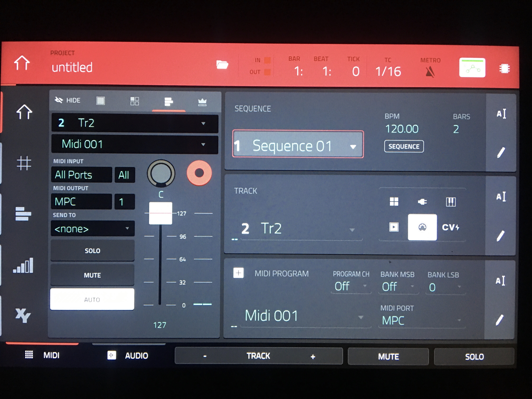This screenshot has height=399, width=532.
Task: Enable MUTE in the channel strip
Action: click(x=92, y=275)
